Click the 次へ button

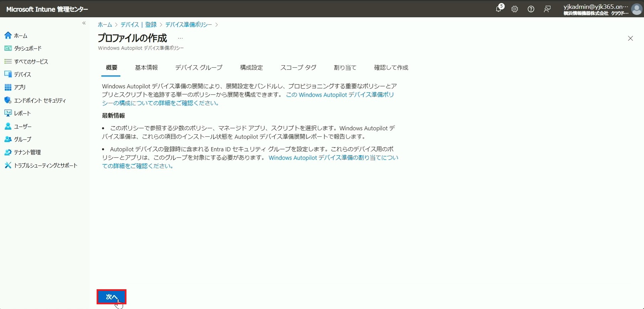pyautogui.click(x=111, y=297)
